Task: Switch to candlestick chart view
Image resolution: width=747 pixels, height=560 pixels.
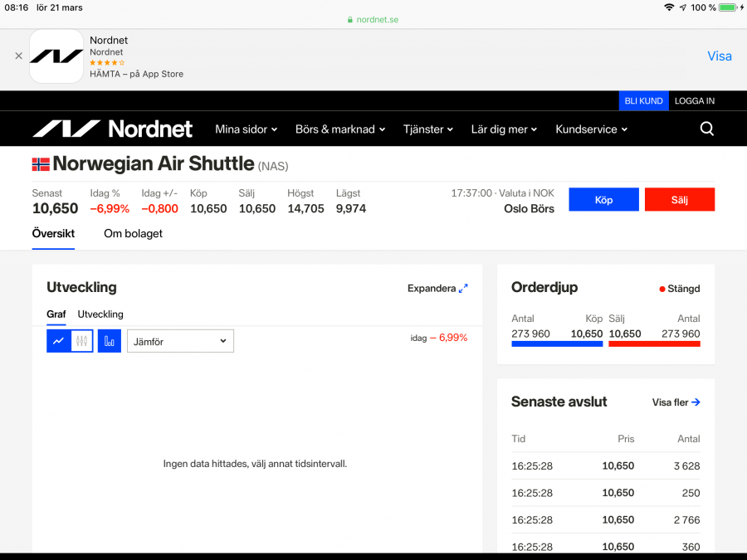Action: [x=81, y=341]
